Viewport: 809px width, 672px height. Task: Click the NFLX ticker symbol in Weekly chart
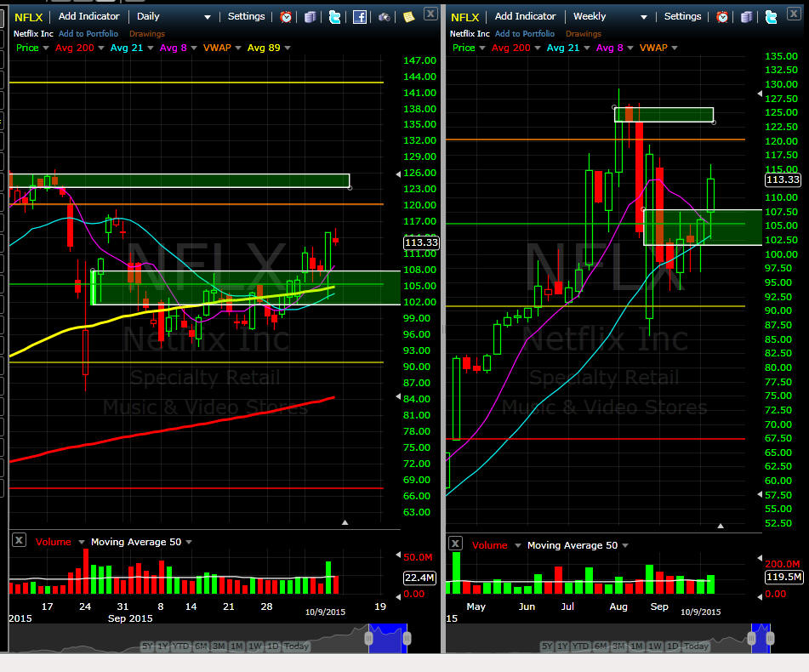coord(464,18)
